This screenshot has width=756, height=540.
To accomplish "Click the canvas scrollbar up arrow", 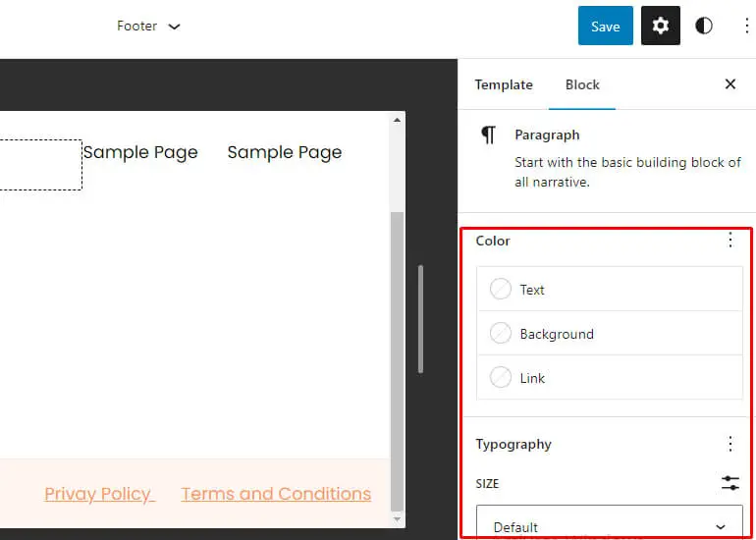I will [397, 120].
